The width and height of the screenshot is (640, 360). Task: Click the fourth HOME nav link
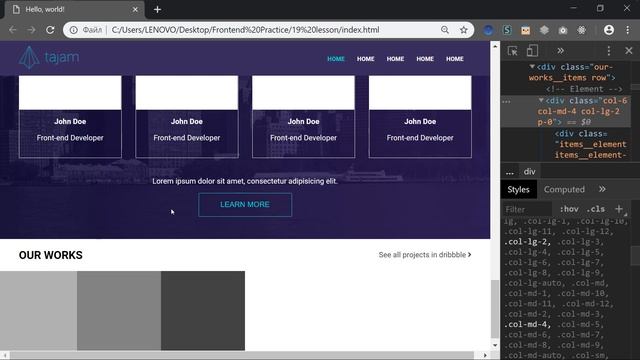(425, 59)
